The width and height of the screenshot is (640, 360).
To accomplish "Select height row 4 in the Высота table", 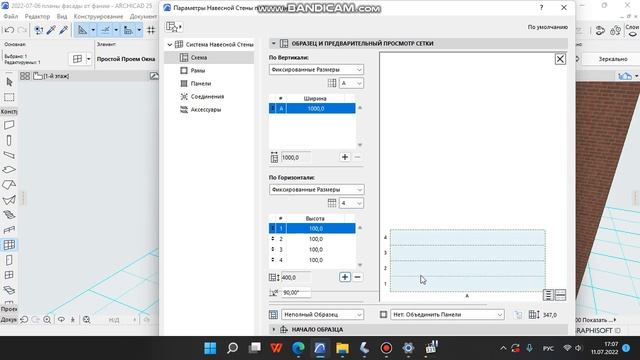I will pyautogui.click(x=312, y=260).
